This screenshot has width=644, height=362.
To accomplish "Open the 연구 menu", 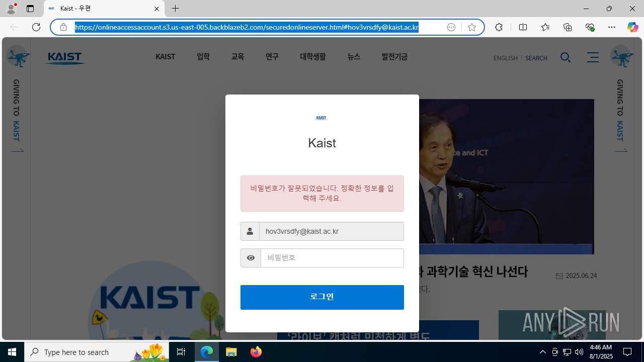I will click(272, 57).
